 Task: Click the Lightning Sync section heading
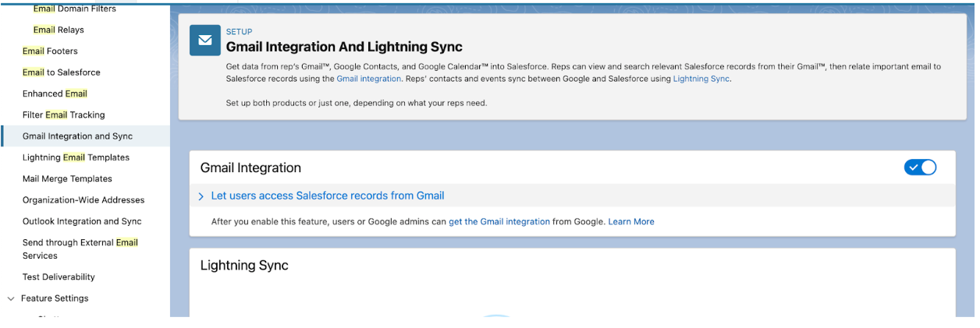[x=244, y=266]
